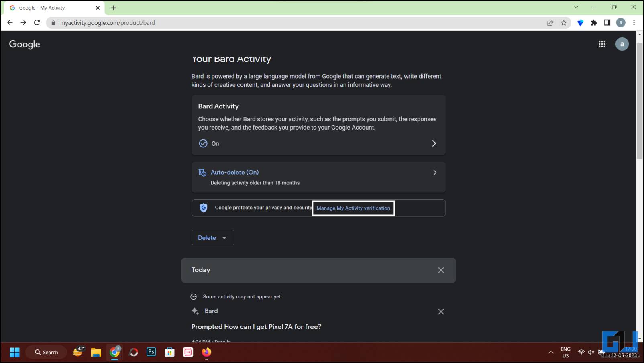Go back to the previous page
The height and width of the screenshot is (363, 644).
(x=10, y=22)
